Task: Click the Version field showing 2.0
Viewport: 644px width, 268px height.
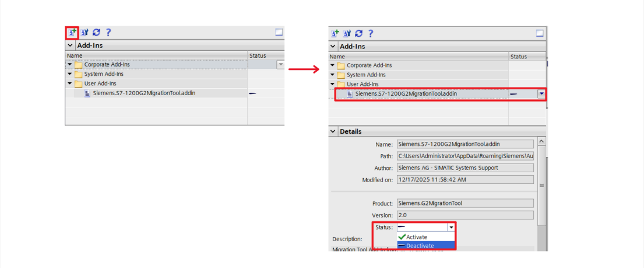Action: pos(465,215)
